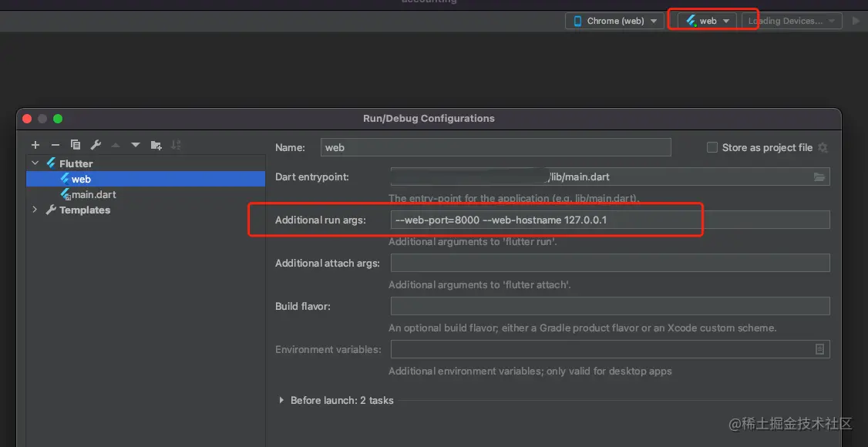Screen dimensions: 868x447
Task: Open environment variables editor icon
Action: [820, 349]
